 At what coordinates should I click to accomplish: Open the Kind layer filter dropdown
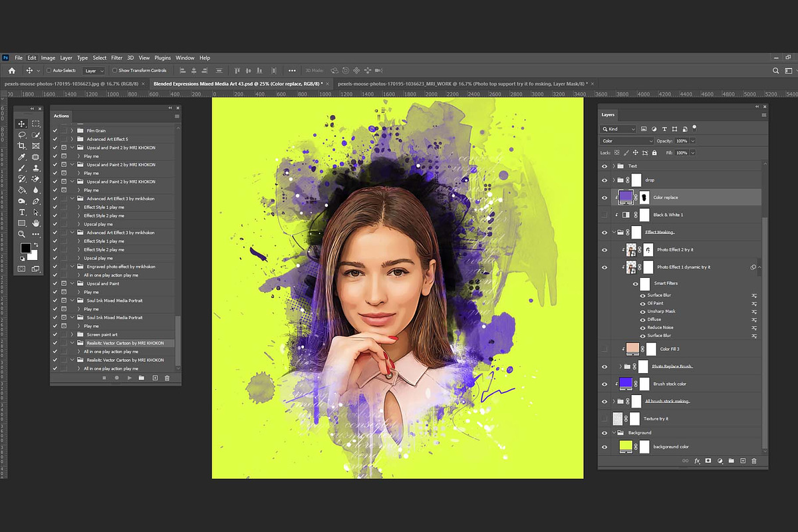point(618,129)
